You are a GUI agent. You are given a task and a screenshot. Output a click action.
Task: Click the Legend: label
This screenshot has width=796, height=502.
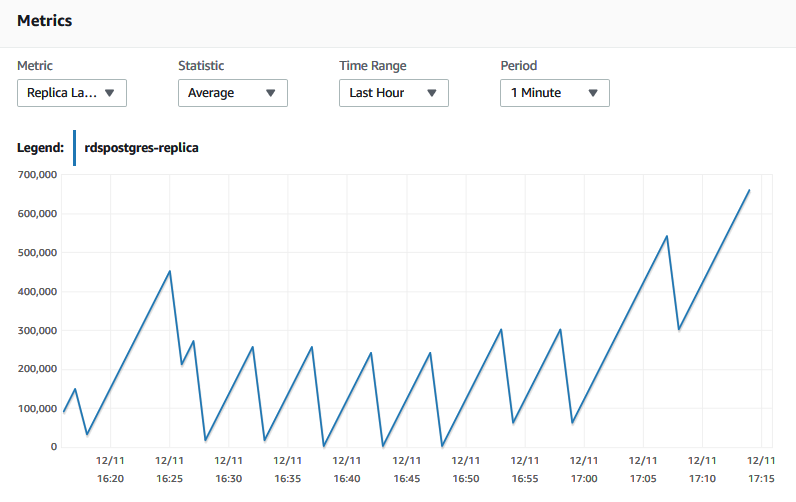41,148
